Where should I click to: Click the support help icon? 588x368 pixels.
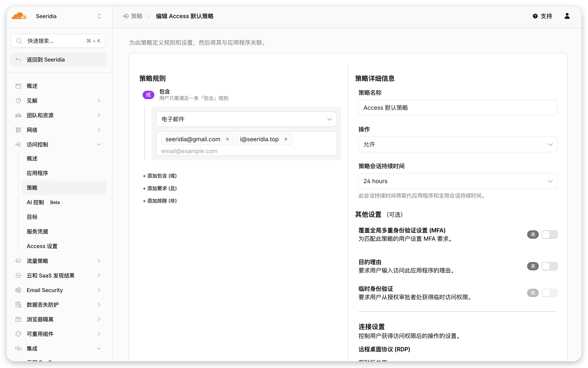click(535, 16)
